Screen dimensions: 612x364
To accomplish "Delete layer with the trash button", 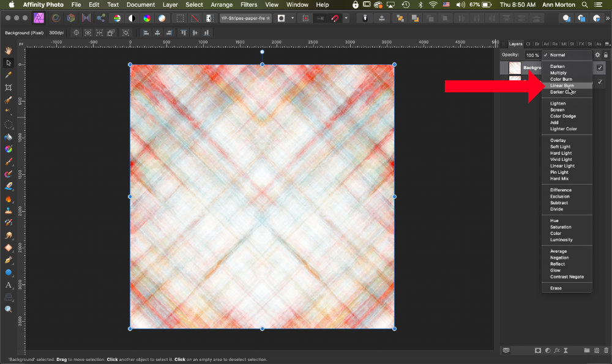I will tap(606, 351).
